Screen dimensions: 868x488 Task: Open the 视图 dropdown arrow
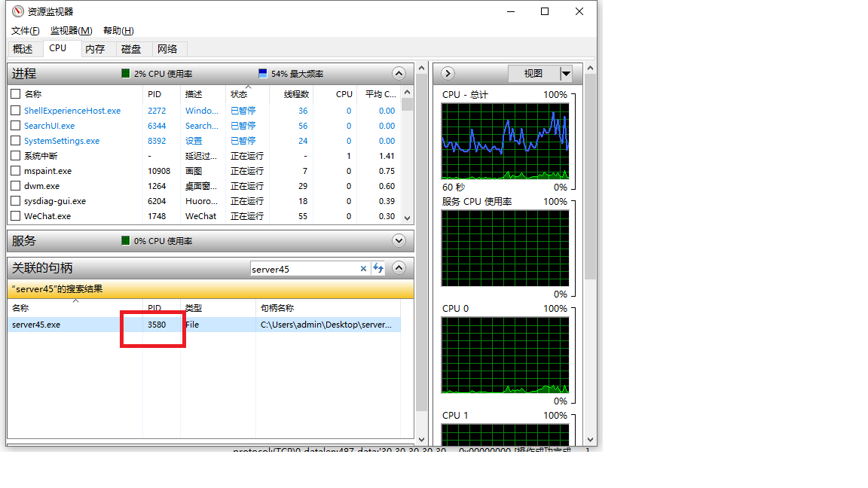(566, 74)
